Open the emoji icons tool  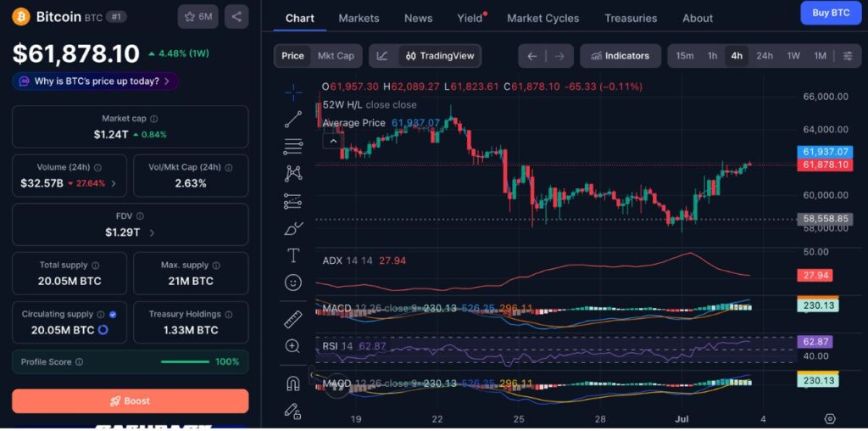click(292, 283)
